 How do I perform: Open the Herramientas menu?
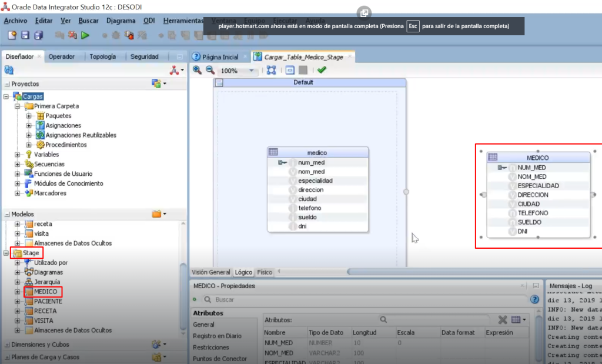(x=183, y=21)
